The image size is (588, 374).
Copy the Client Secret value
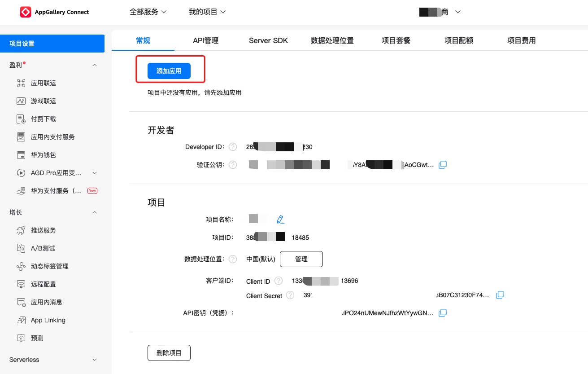pos(500,295)
